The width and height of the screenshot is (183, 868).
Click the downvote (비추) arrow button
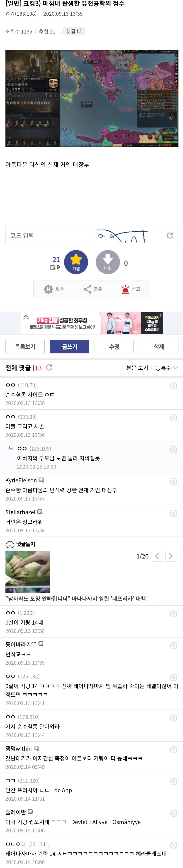coord(108,262)
